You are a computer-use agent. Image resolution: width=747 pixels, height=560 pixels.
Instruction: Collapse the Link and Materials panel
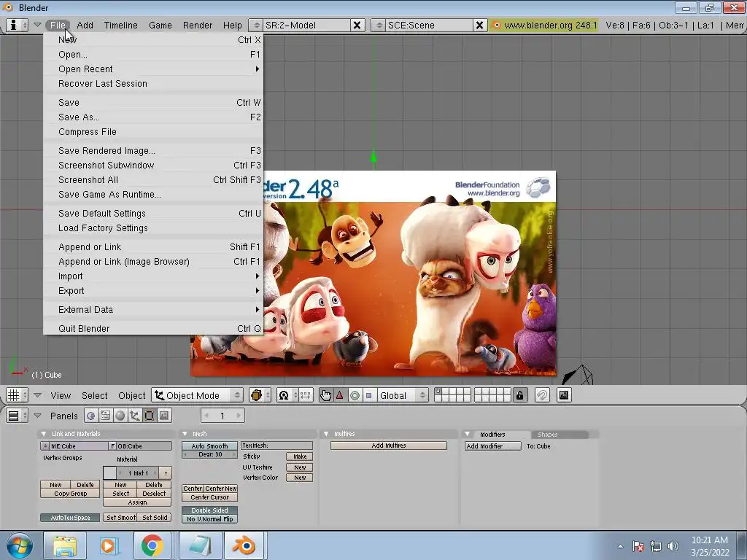(44, 434)
